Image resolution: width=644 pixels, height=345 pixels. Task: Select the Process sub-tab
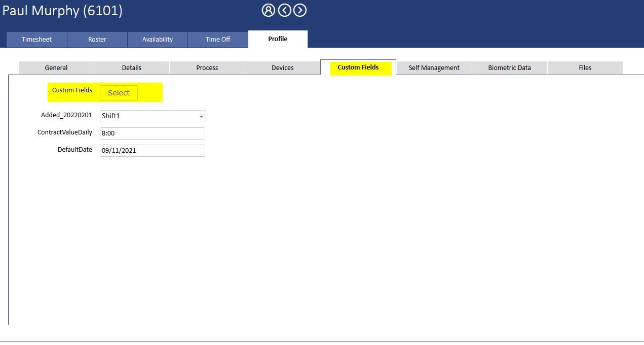click(x=207, y=68)
